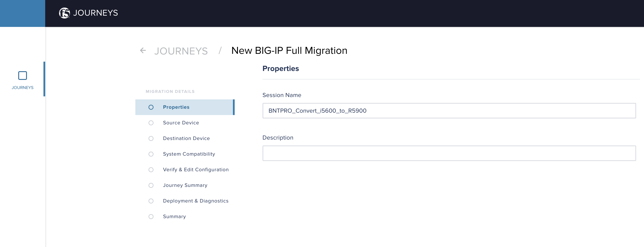644x247 pixels.
Task: Select the Properties step circle
Action: point(151,107)
